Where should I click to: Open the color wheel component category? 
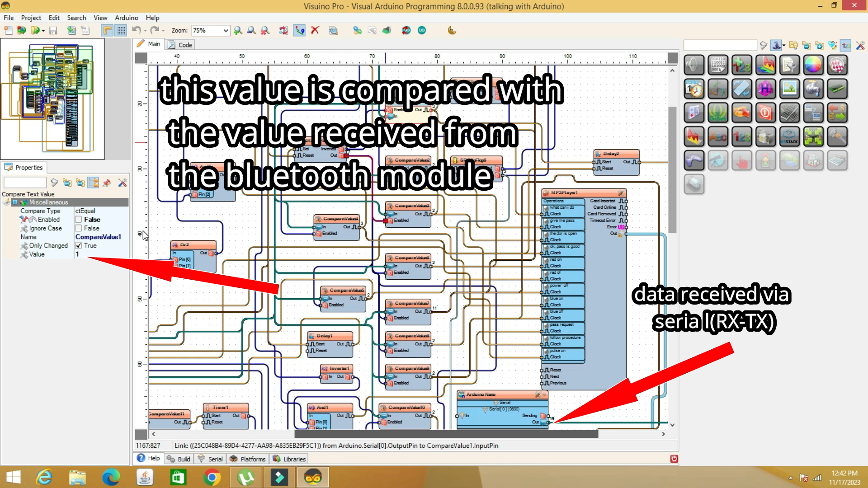point(813,66)
